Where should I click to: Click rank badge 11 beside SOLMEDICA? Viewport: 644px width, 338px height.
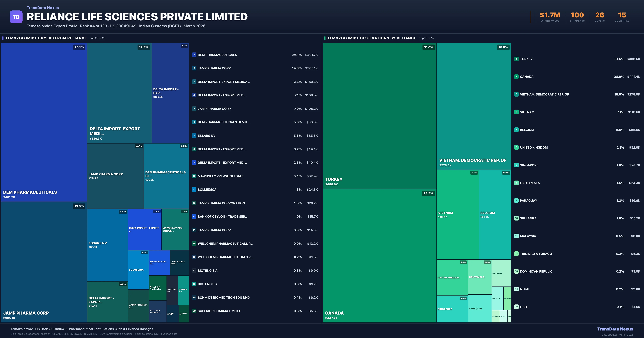pyautogui.click(x=194, y=190)
